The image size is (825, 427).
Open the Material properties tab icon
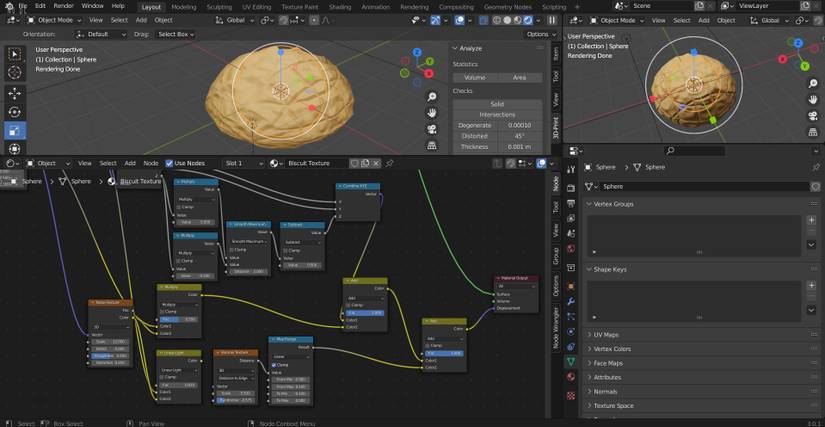pos(571,377)
